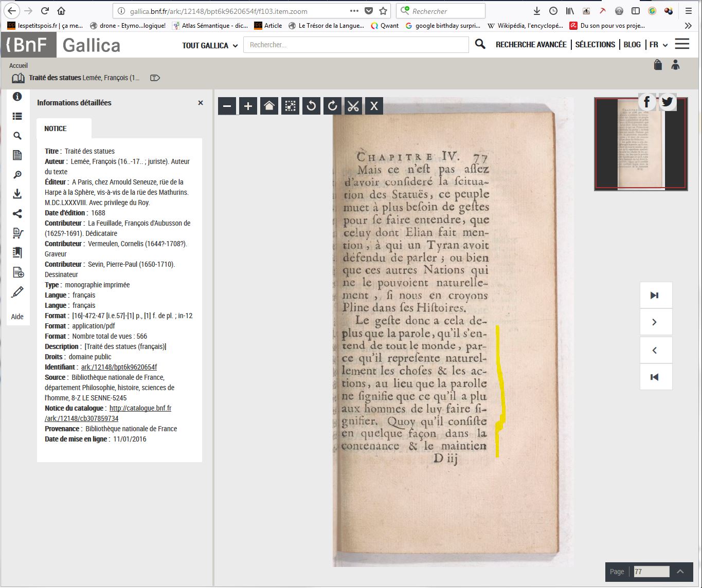The image size is (702, 588).
Task: Click the Accueil breadcrumb link
Action: [19, 65]
